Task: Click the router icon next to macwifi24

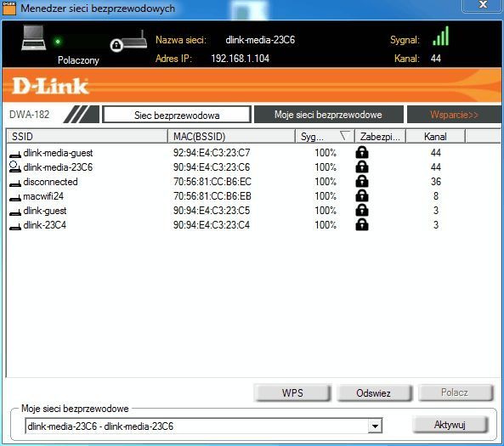Action: [14, 197]
